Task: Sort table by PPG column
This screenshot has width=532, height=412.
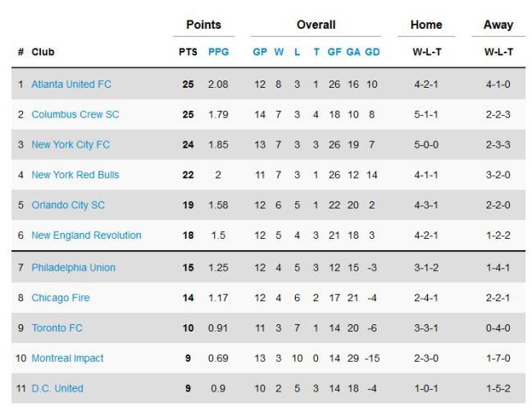Action: (x=219, y=52)
